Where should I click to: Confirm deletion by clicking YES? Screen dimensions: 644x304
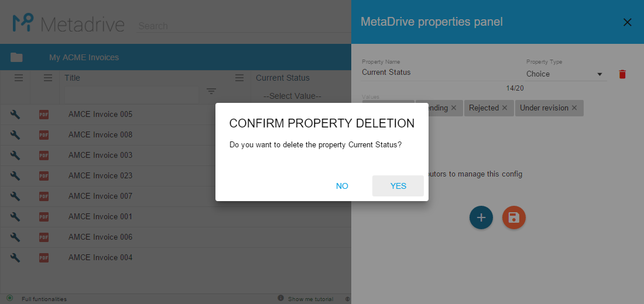coord(398,186)
